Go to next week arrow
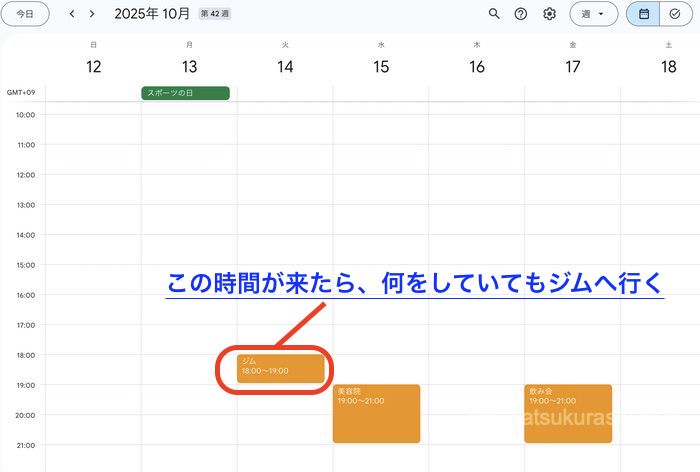700x472 pixels. click(92, 14)
